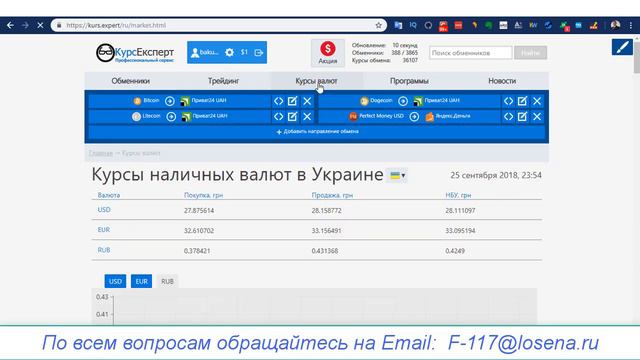Select the Litecoin currency label
This screenshot has width=640, height=360.
151,116
